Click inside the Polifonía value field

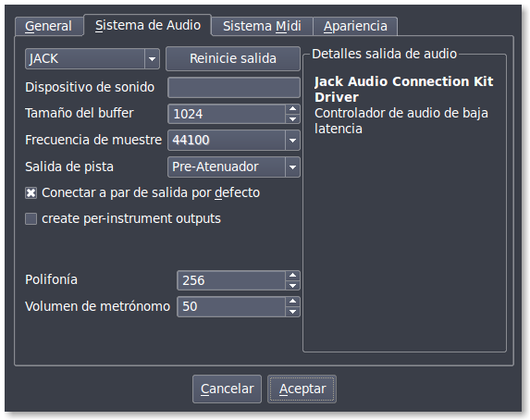(x=231, y=280)
